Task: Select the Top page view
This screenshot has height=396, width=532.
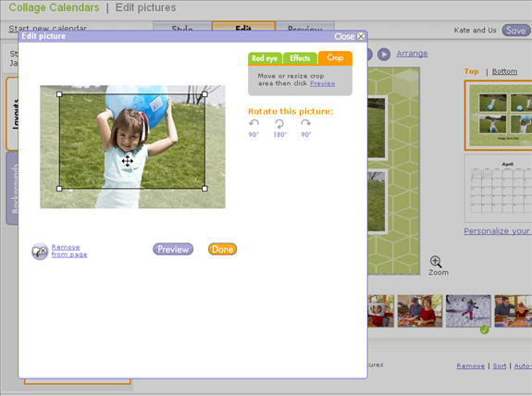Action: pyautogui.click(x=471, y=71)
